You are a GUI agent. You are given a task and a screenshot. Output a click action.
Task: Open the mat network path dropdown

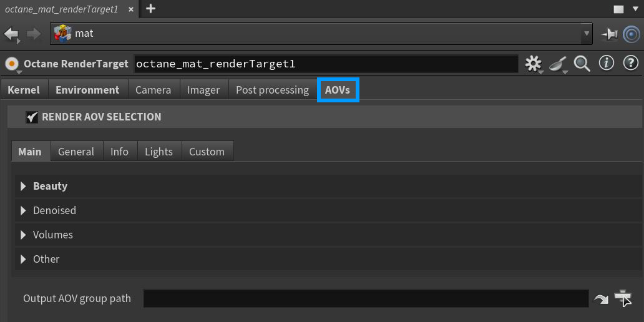click(x=586, y=34)
